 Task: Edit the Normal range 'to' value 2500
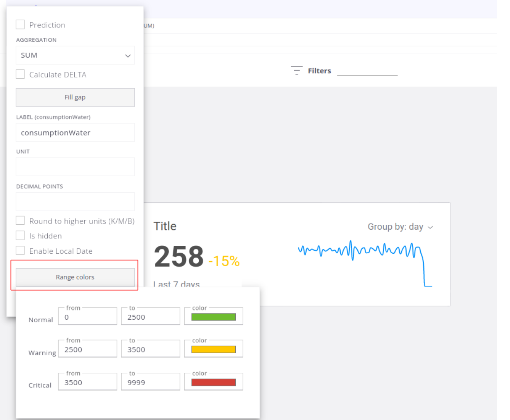pyautogui.click(x=150, y=317)
